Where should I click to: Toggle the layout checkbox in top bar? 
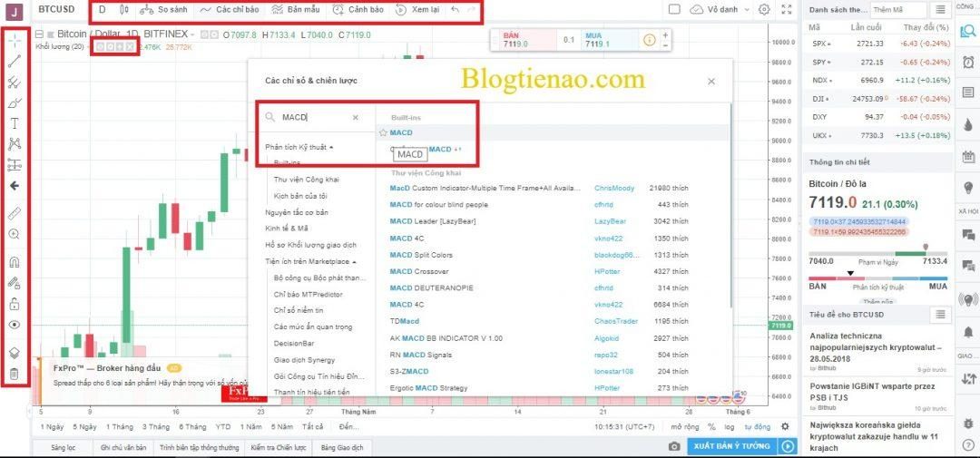tap(673, 9)
